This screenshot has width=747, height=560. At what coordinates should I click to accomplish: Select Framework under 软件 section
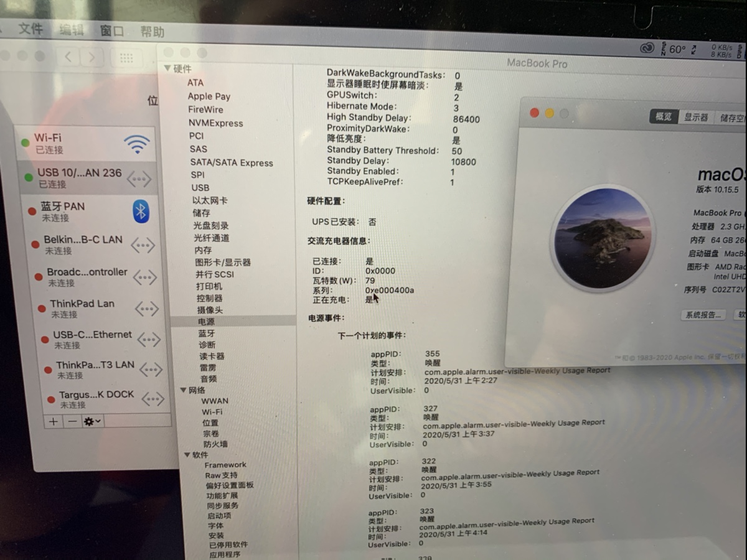click(x=225, y=465)
